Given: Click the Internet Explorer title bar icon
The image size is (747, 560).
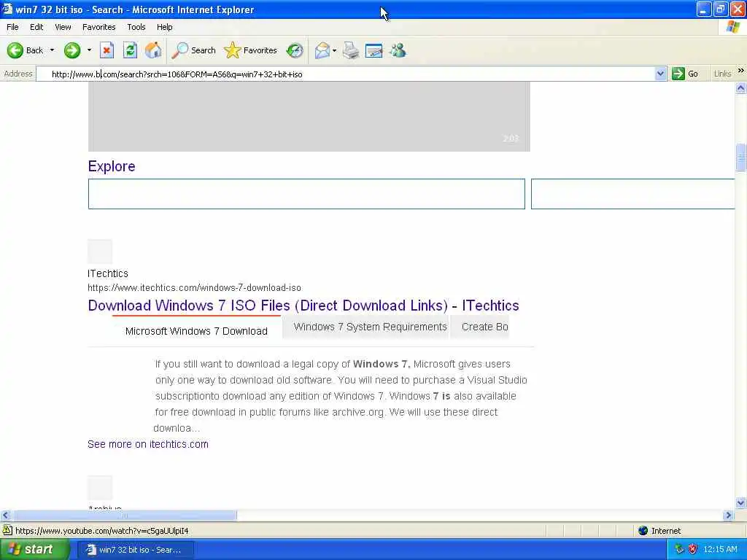Looking at the screenshot, I should [x=7, y=9].
